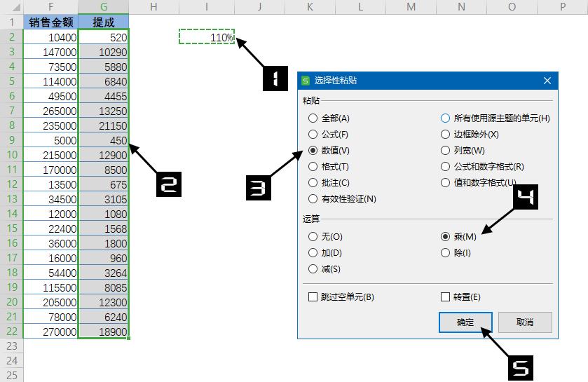Confirm with the 确定 button
This screenshot has height=382, width=588.
(465, 322)
